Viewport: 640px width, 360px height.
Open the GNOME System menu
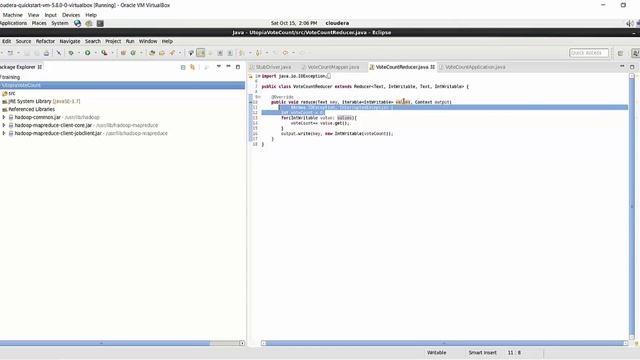(x=60, y=23)
